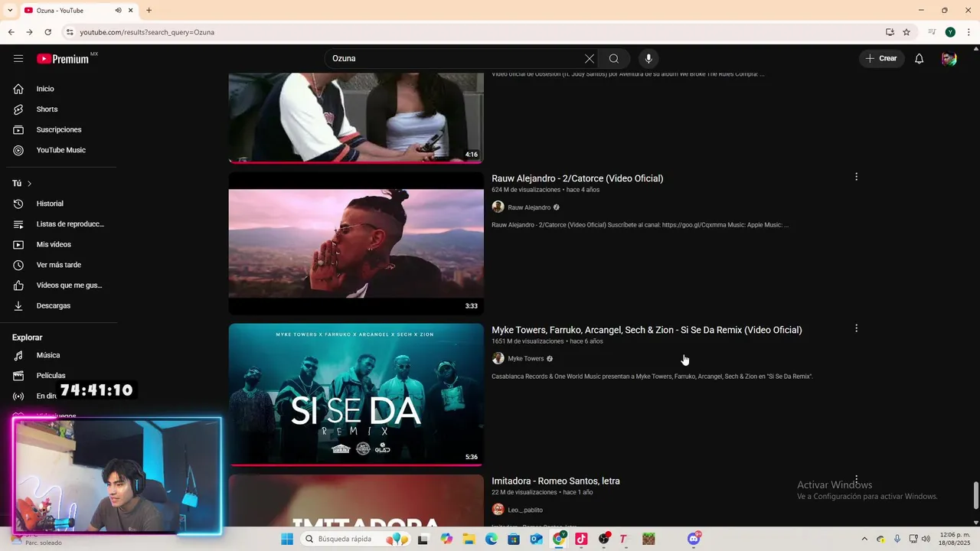The width and height of the screenshot is (980, 551).
Task: Play the 4:16 Obsesión video thumbnail
Action: pyautogui.click(x=356, y=118)
